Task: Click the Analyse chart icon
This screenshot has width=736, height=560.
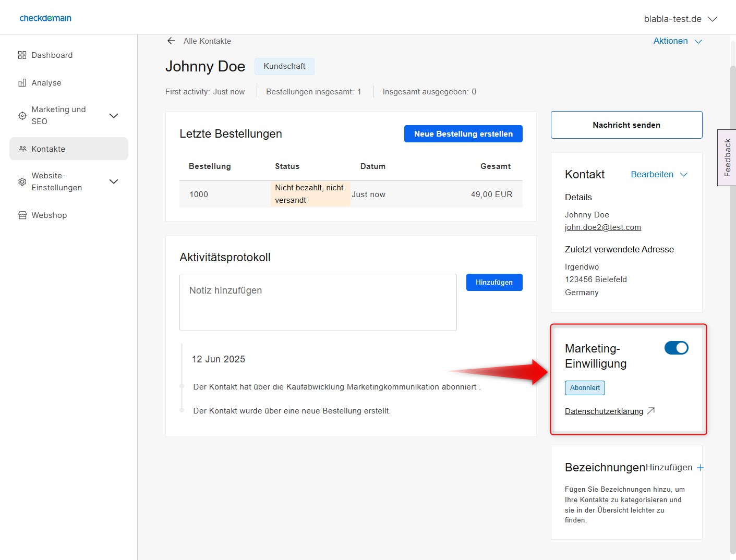Action: pyautogui.click(x=22, y=83)
